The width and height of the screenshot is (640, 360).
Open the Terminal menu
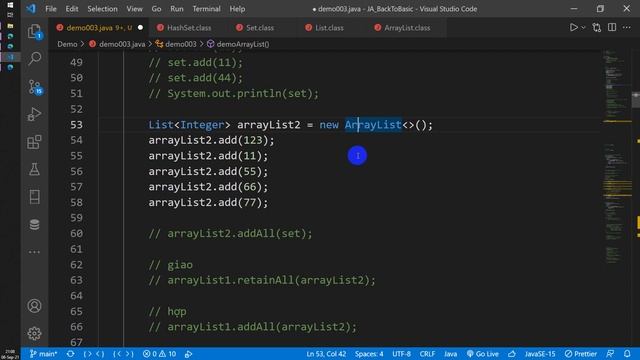tap(207, 9)
